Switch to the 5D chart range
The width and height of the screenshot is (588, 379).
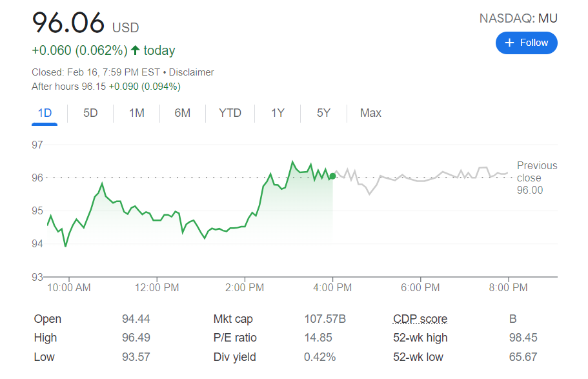point(90,113)
